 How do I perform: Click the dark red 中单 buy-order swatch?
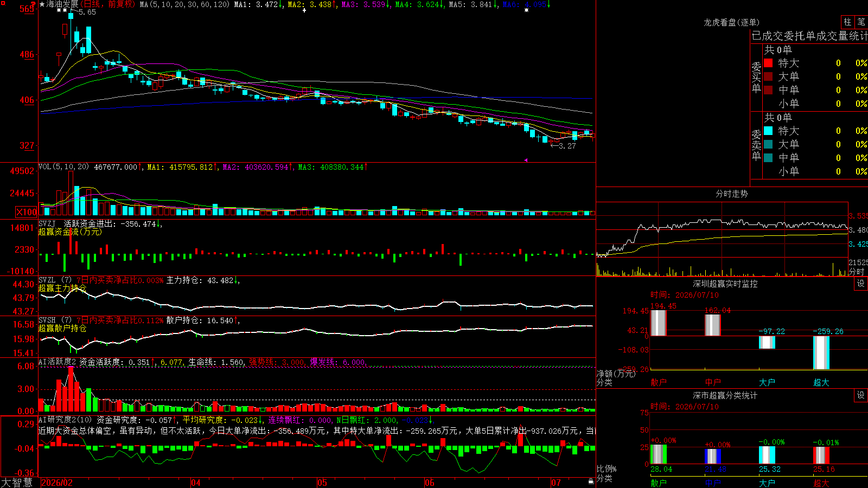click(768, 90)
